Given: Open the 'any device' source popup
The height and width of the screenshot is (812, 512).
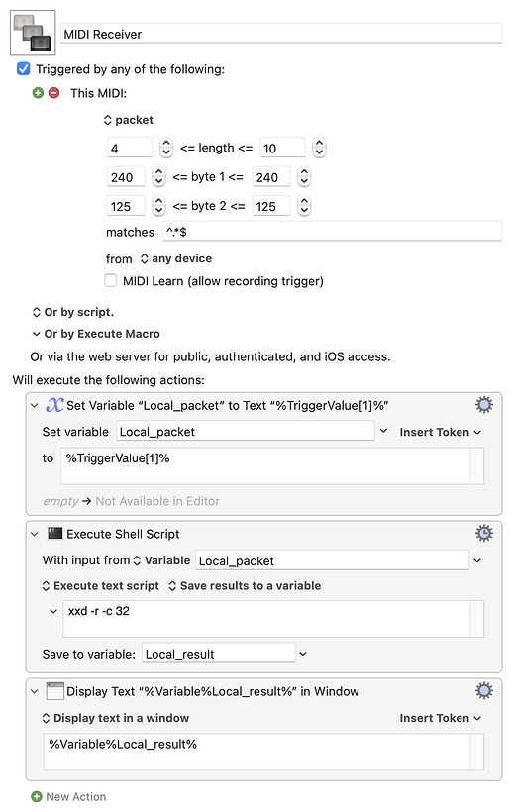Looking at the screenshot, I should tap(176, 258).
